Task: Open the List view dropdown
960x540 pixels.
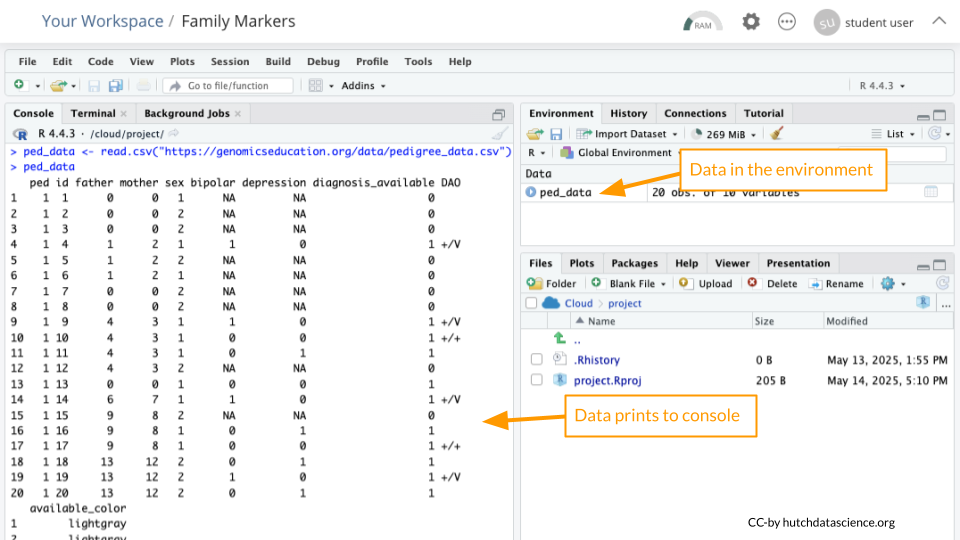Action: click(x=893, y=133)
